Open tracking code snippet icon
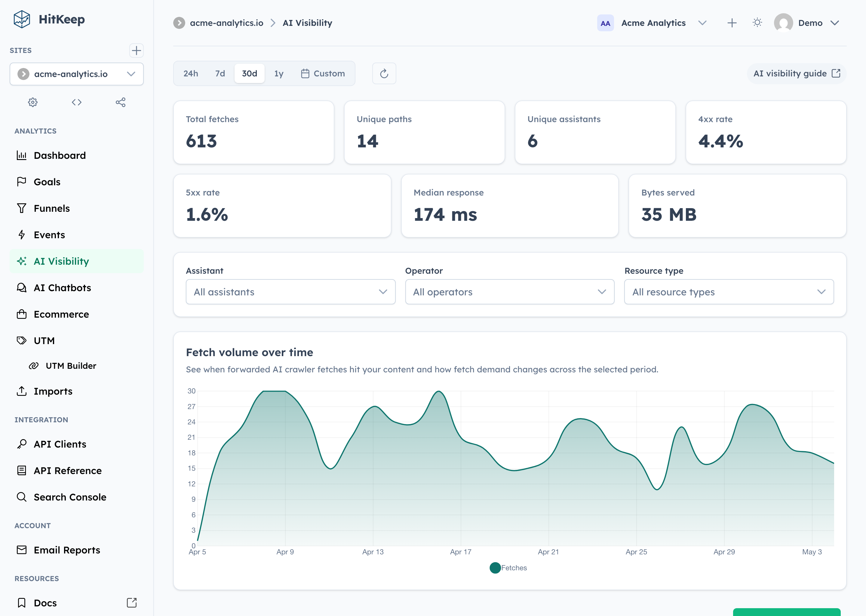The width and height of the screenshot is (866, 616). pos(77,102)
